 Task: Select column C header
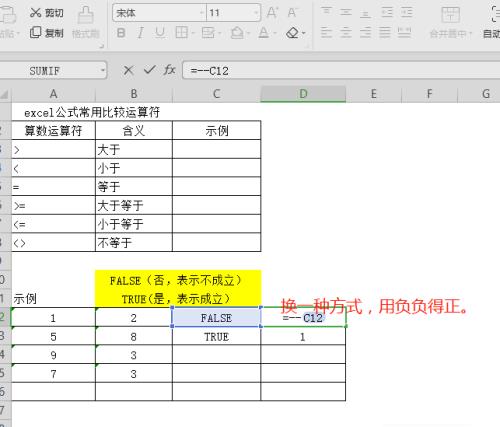coord(216,94)
